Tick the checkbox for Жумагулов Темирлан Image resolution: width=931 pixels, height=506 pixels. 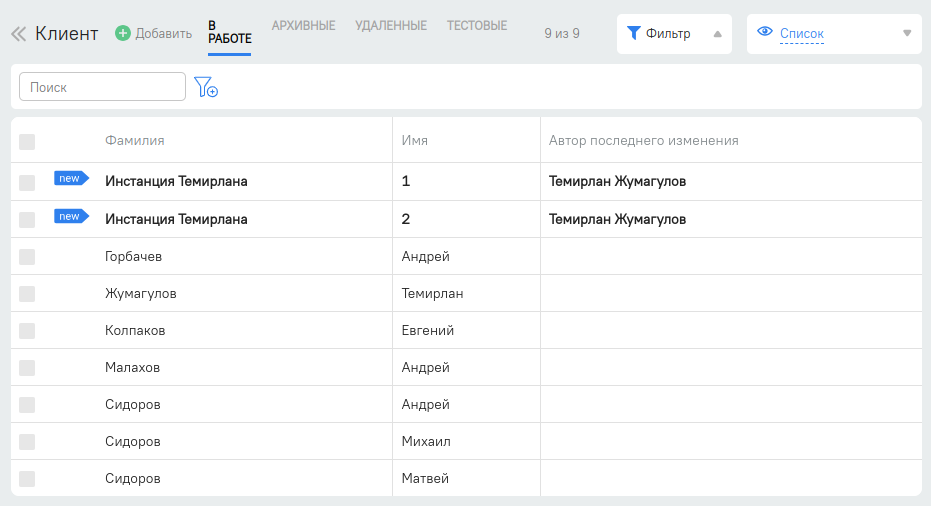pos(27,294)
